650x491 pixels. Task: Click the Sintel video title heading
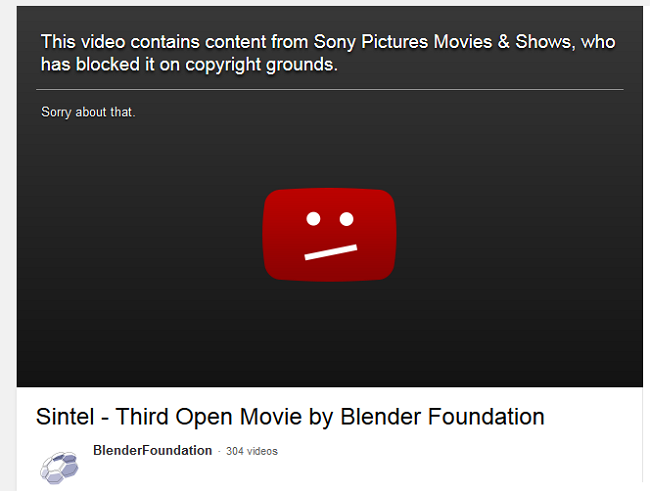point(290,416)
